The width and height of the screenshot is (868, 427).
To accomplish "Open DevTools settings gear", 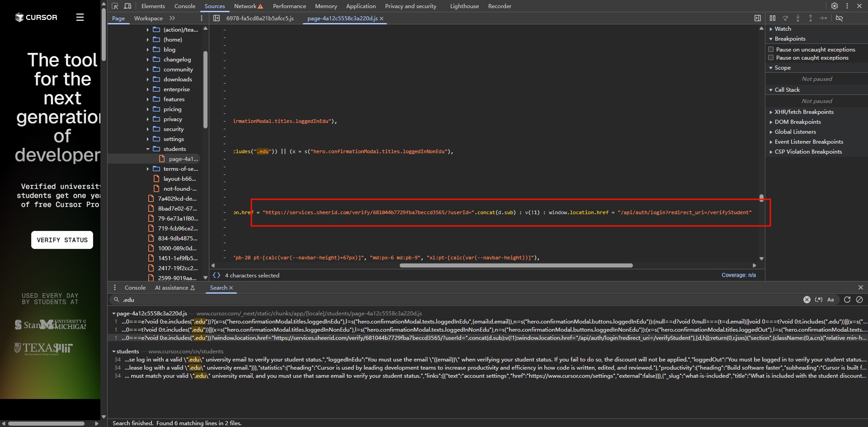I will tap(834, 6).
